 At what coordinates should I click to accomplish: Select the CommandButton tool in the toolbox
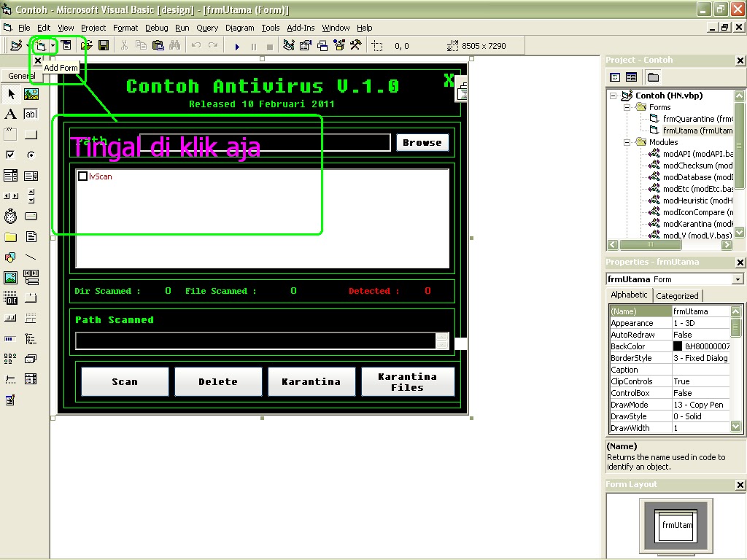click(31, 135)
